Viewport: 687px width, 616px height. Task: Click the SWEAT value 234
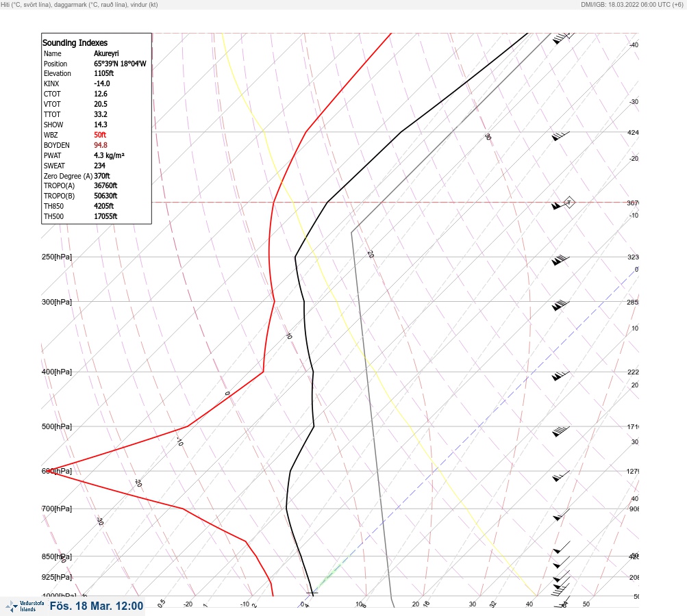tap(99, 166)
